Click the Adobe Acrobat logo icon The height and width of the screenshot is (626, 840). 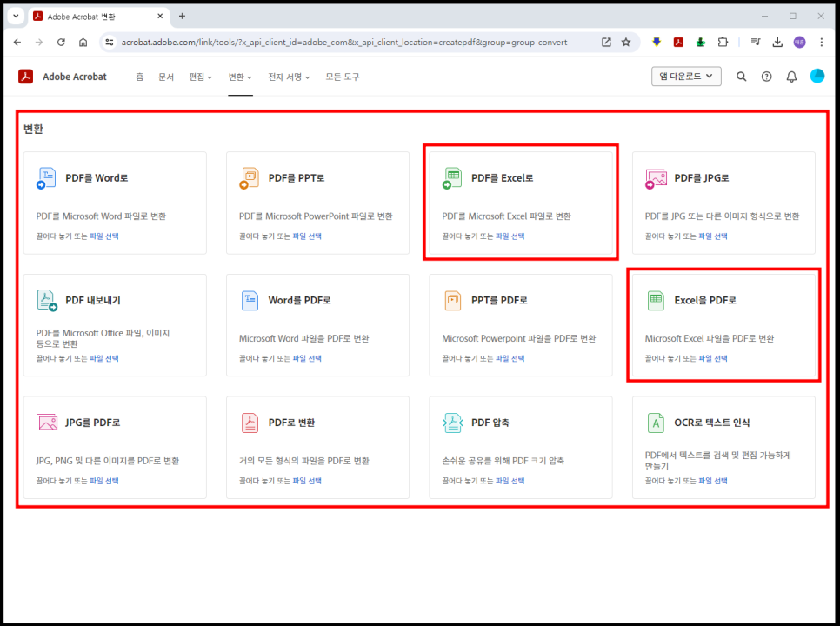(26, 77)
